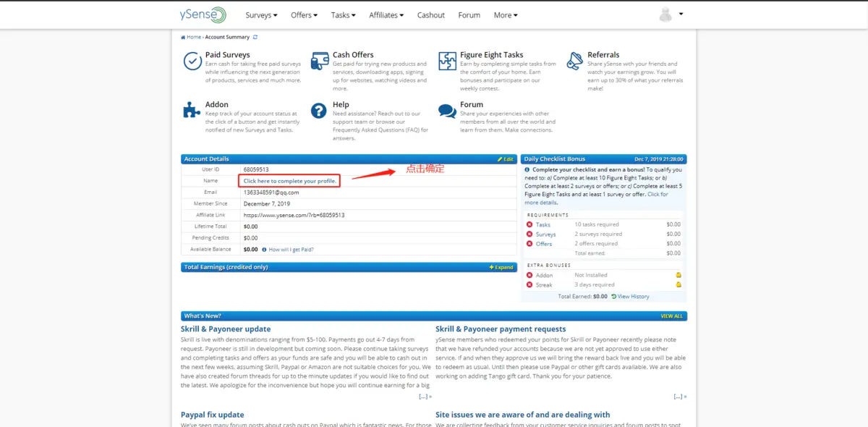Expand the Total Earnings section
The height and width of the screenshot is (427, 868).
pyautogui.click(x=501, y=268)
